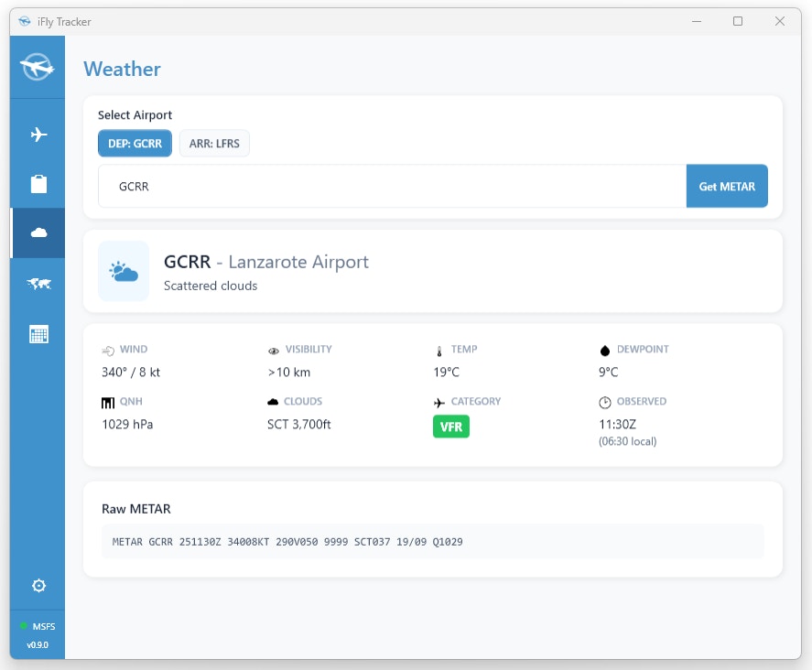The width and height of the screenshot is (812, 670).
Task: Click the airport ICAO code input field
Action: click(x=392, y=187)
